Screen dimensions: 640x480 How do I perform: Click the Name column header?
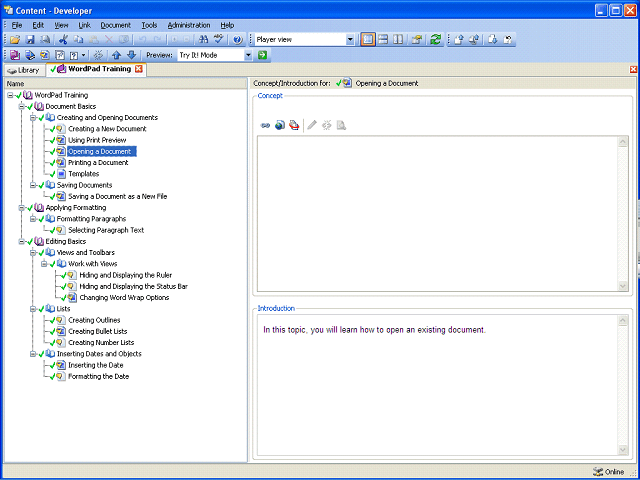pyautogui.click(x=126, y=84)
